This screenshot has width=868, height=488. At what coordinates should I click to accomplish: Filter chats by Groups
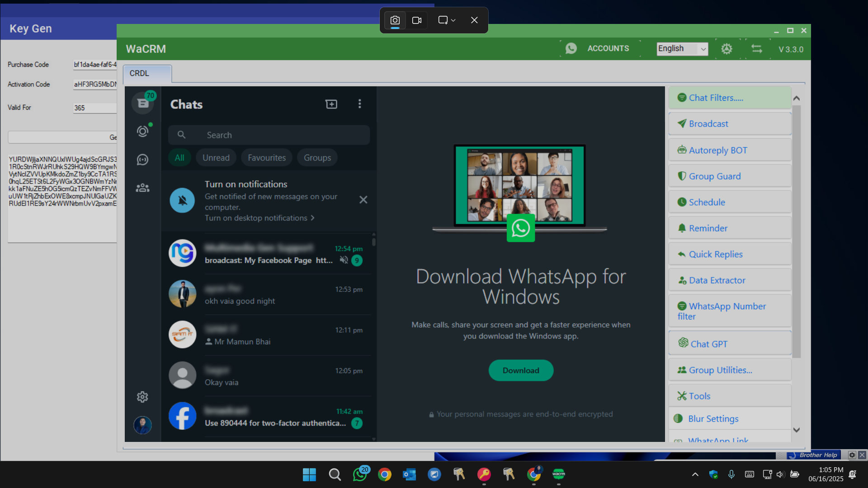pos(317,158)
